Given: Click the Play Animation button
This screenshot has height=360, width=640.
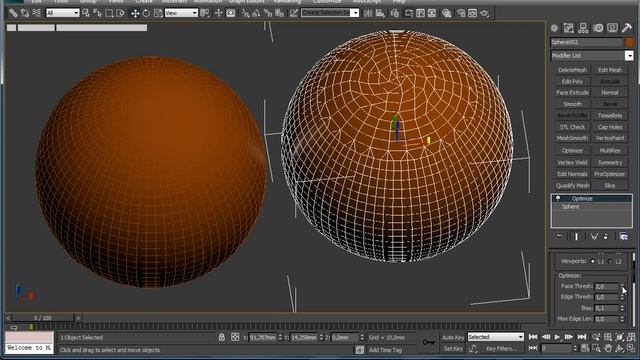Looking at the screenshot, I should point(557,337).
